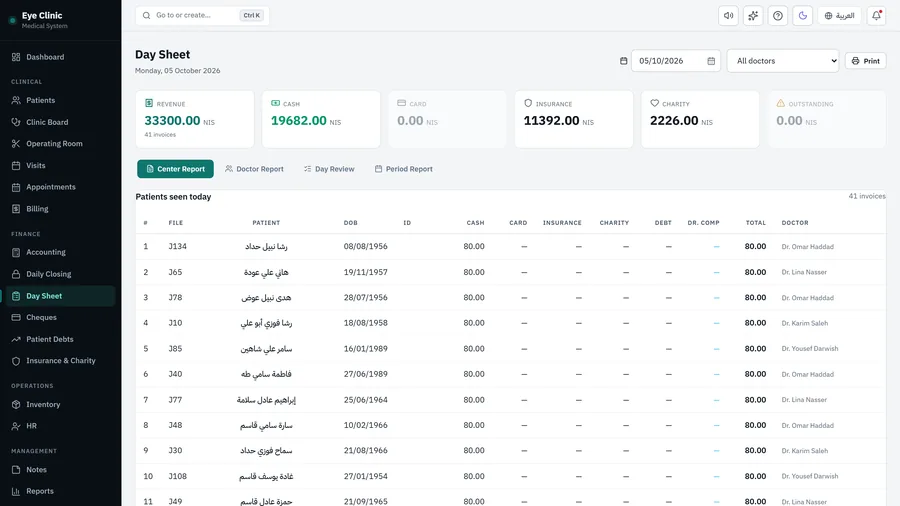Click the Accounting sidebar icon
The image size is (900, 506).
coord(16,252)
